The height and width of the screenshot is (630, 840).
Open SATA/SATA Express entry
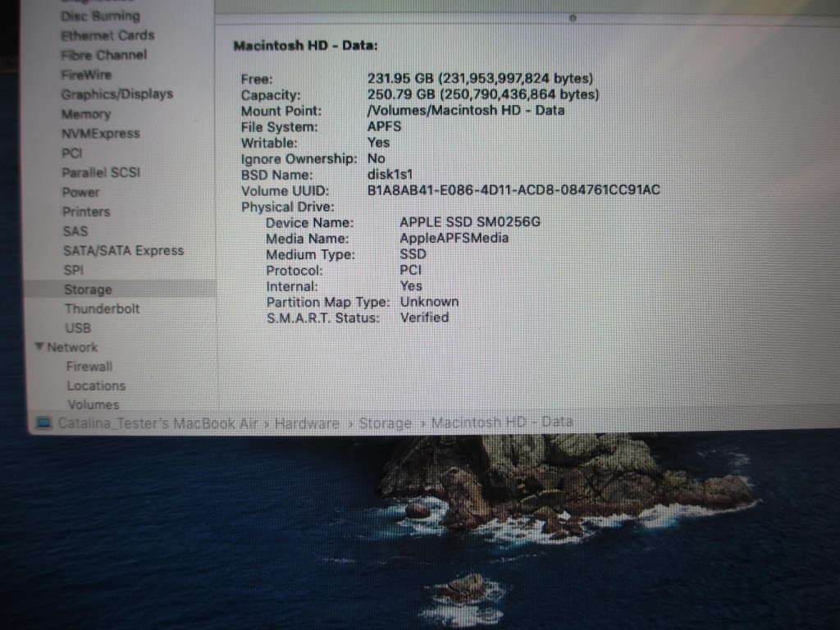coord(124,251)
